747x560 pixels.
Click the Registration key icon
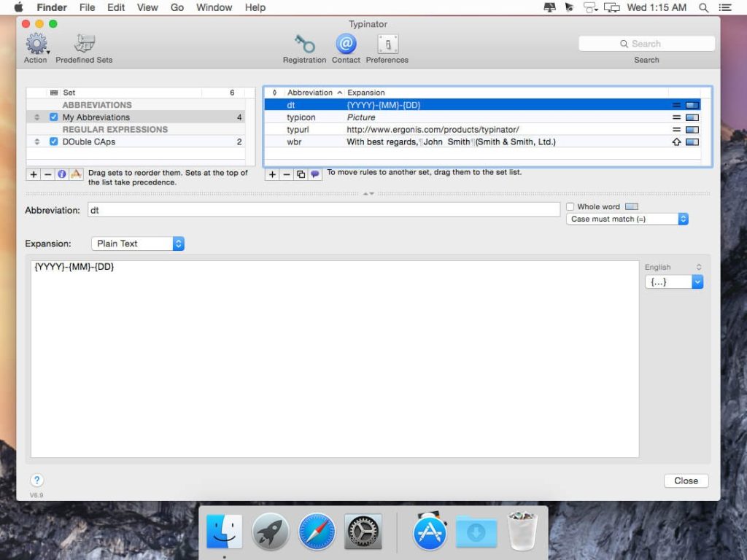(x=304, y=44)
